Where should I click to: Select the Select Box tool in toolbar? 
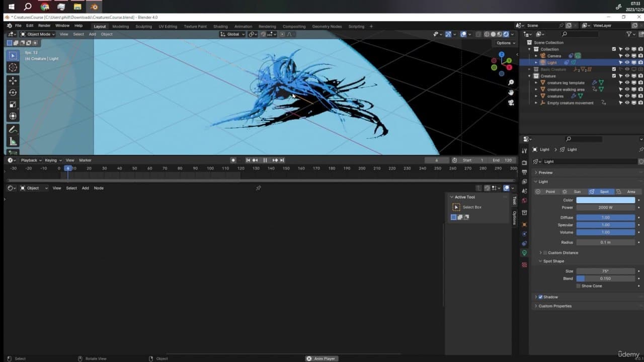coord(13,55)
